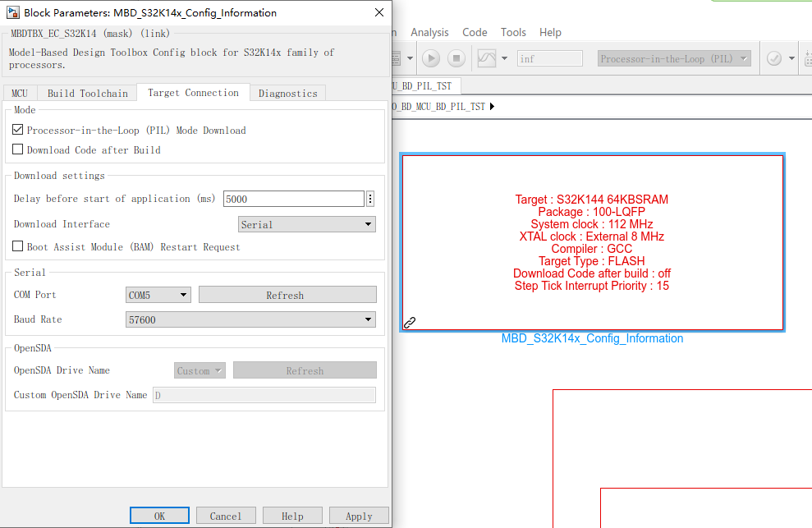The width and height of the screenshot is (812, 528).
Task: Expand the Model Advisor dropdown arrow
Action: [x=791, y=58]
